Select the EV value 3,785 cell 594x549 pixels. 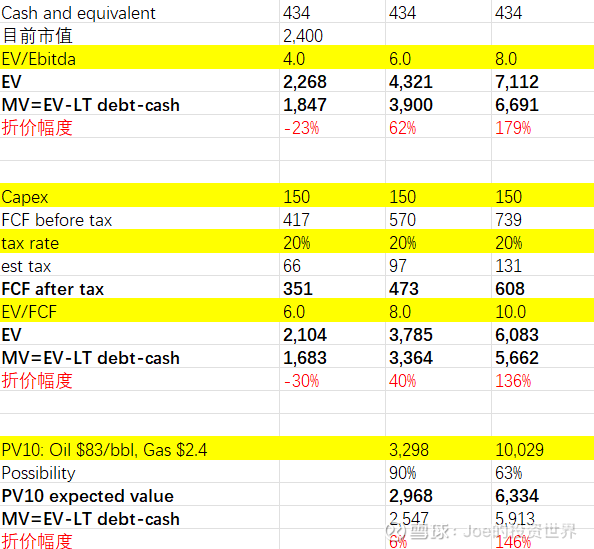coord(438,335)
